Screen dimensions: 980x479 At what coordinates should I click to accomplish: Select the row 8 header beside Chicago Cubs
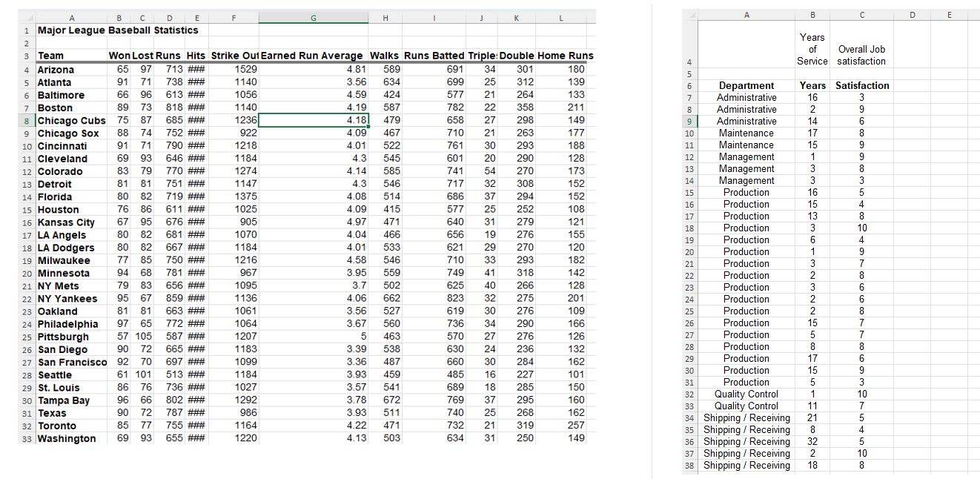[x=26, y=120]
